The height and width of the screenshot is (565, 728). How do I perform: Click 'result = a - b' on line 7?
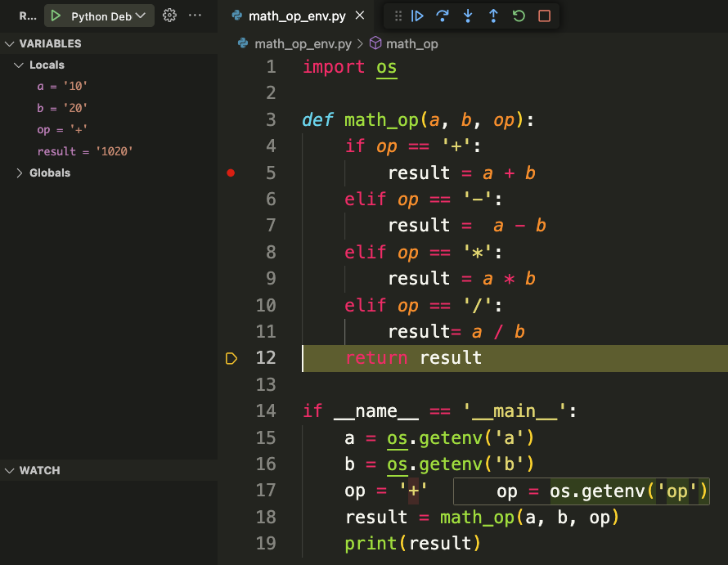tap(467, 226)
